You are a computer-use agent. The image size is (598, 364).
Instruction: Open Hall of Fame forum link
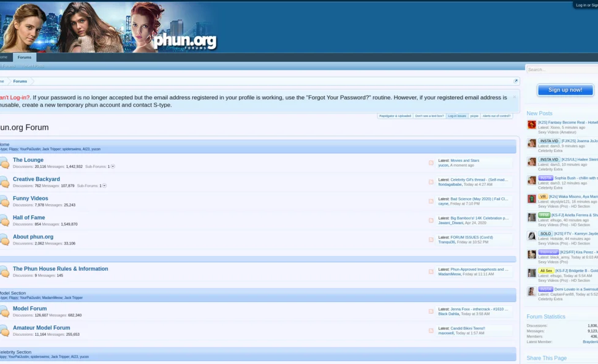coord(29,218)
